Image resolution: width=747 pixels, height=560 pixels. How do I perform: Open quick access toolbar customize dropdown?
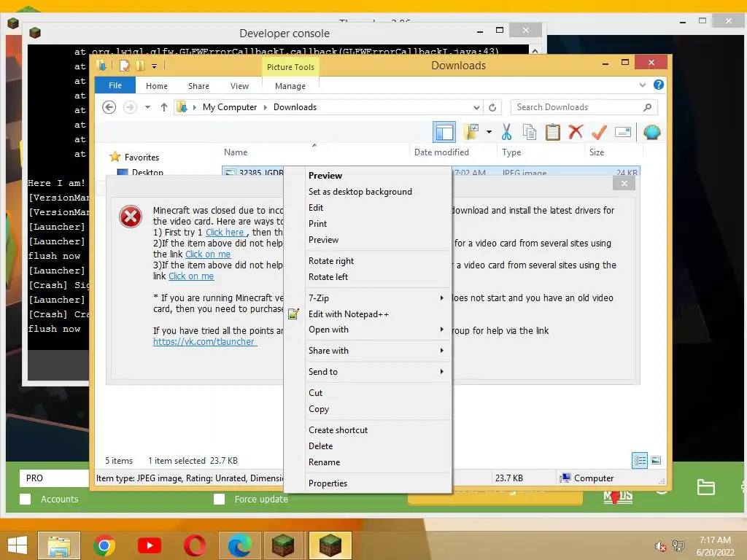(155, 66)
